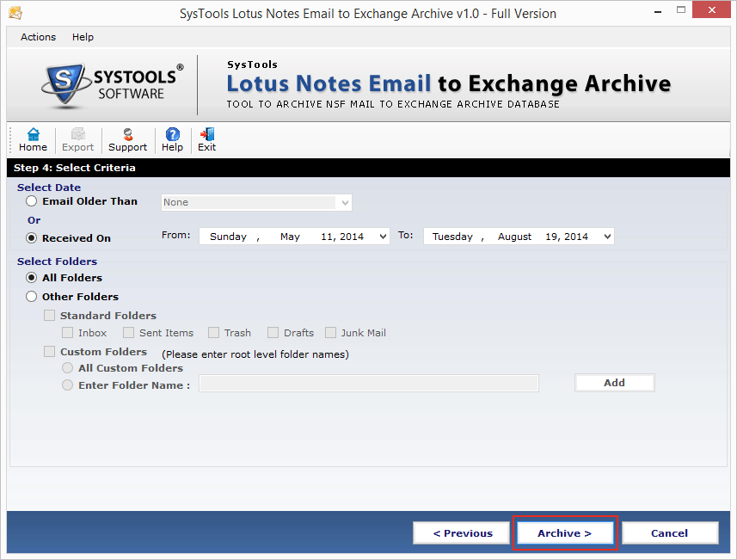Viewport: 737px width, 560px height.
Task: Select the Other Folders radio button
Action: (x=31, y=296)
